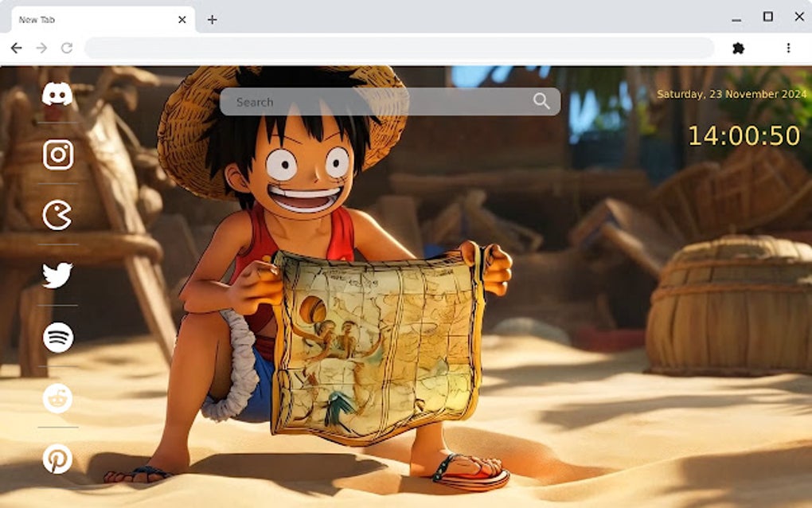812x508 pixels.
Task: Reload the page with the refresh icon
Action: point(65,48)
